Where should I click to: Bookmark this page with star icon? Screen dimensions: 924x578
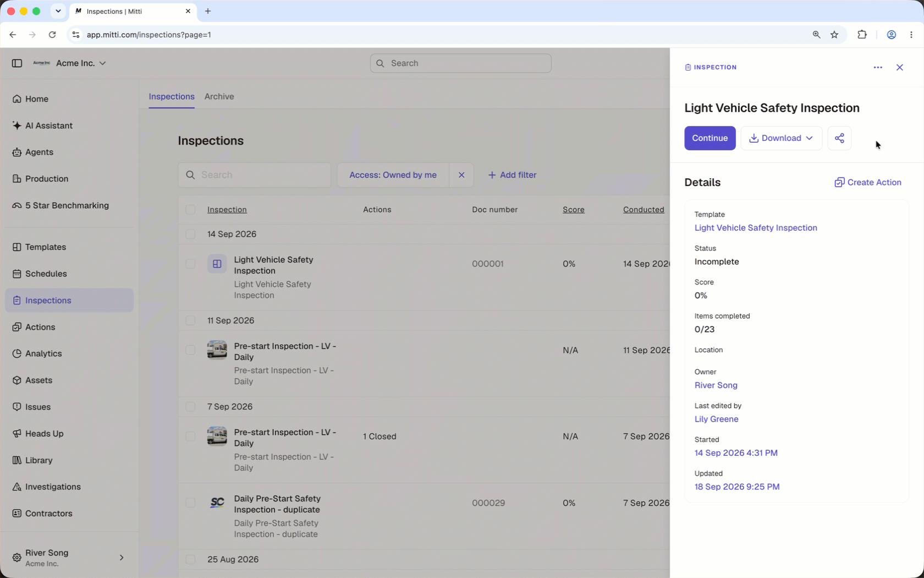click(x=834, y=35)
